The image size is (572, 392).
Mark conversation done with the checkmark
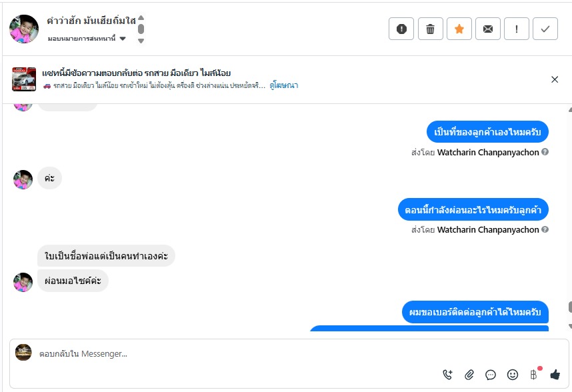click(x=545, y=29)
